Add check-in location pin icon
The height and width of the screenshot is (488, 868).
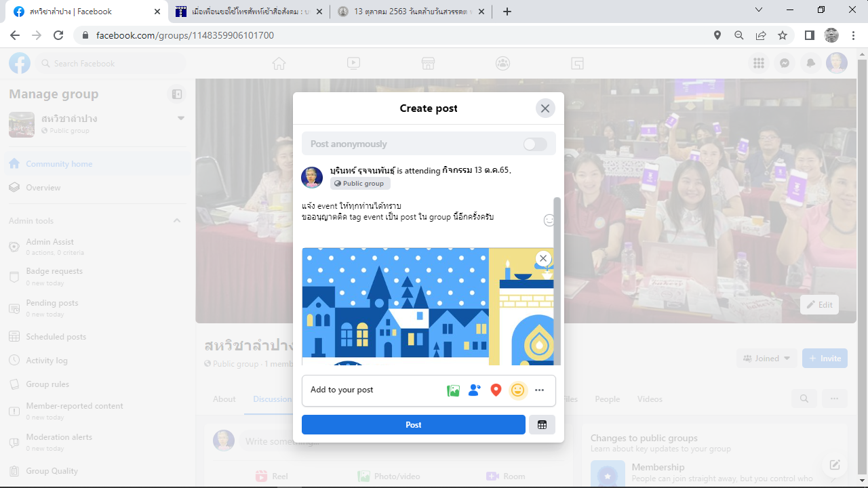(x=496, y=390)
